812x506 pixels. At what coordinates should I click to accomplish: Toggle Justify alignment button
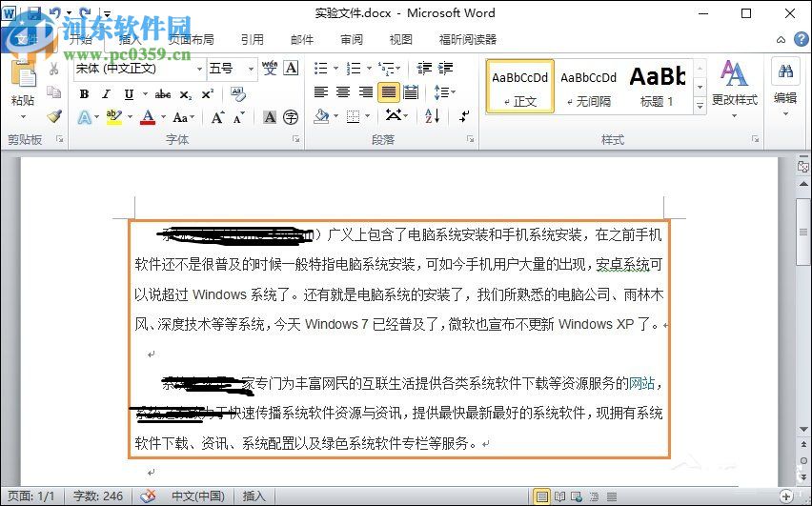pyautogui.click(x=389, y=92)
